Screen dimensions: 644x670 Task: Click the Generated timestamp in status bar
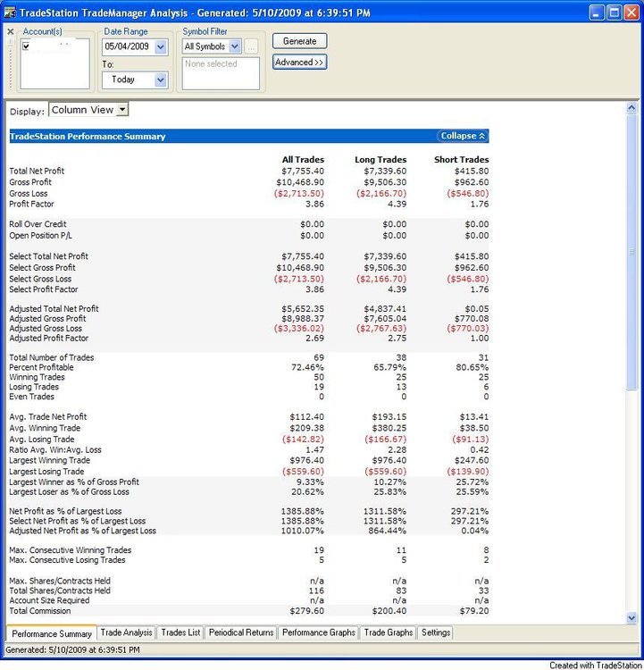click(x=72, y=650)
